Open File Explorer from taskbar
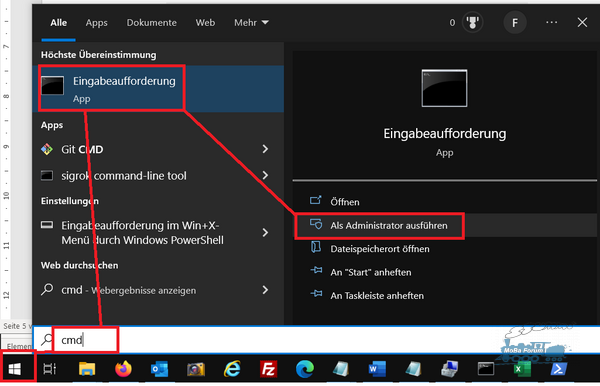Image resolution: width=600 pixels, height=386 pixels. pyautogui.click(x=87, y=369)
